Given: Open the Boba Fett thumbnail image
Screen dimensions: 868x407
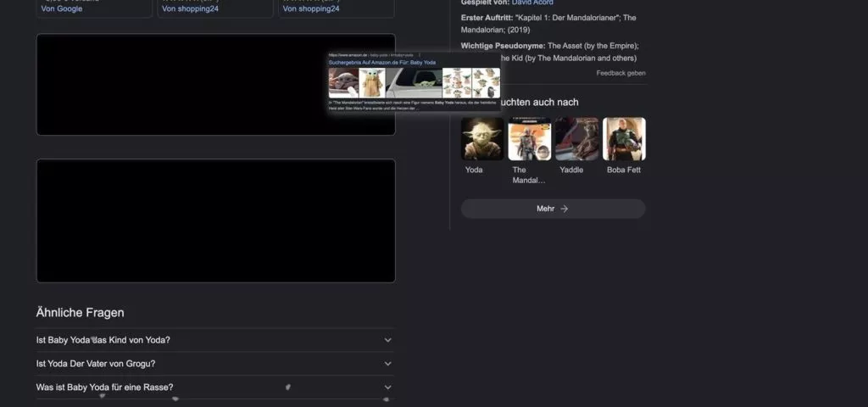Looking at the screenshot, I should tap(624, 139).
